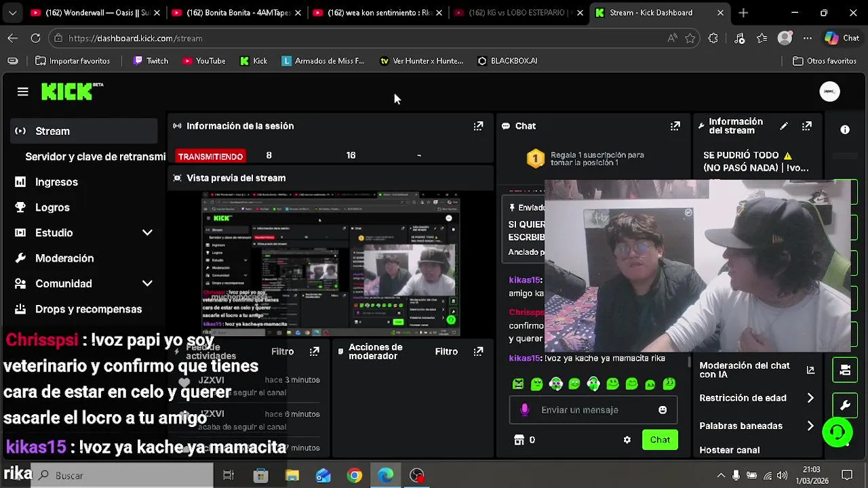Viewport: 868px width, 488px height.
Task: Open a new browser tab
Action: [743, 13]
